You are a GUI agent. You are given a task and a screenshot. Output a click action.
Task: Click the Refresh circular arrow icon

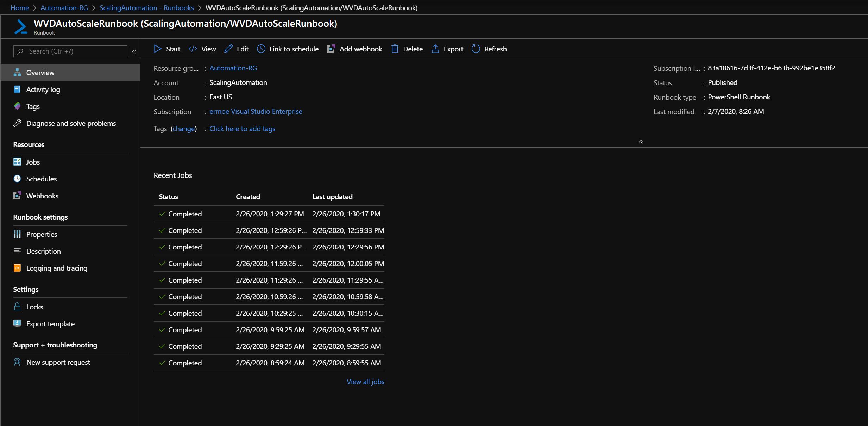(476, 49)
